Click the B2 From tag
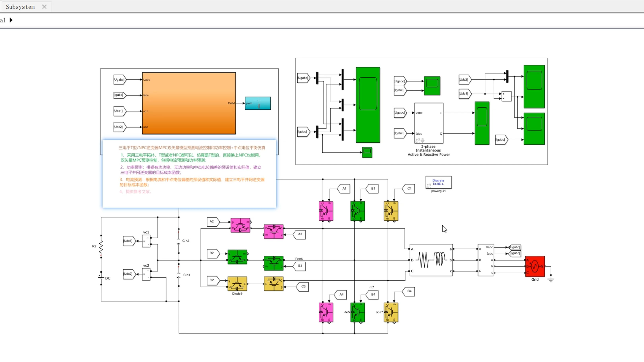This screenshot has height=362, width=644. pos(213,253)
